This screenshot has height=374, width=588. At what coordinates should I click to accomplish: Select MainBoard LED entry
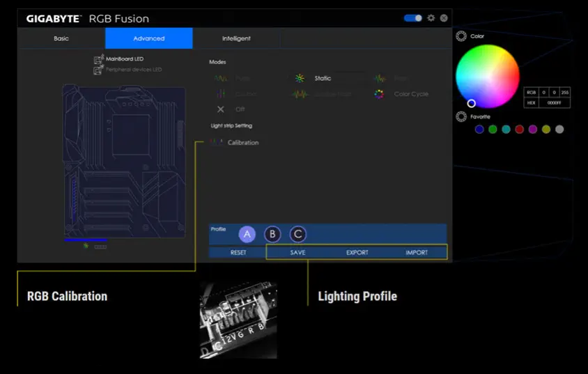click(x=125, y=59)
